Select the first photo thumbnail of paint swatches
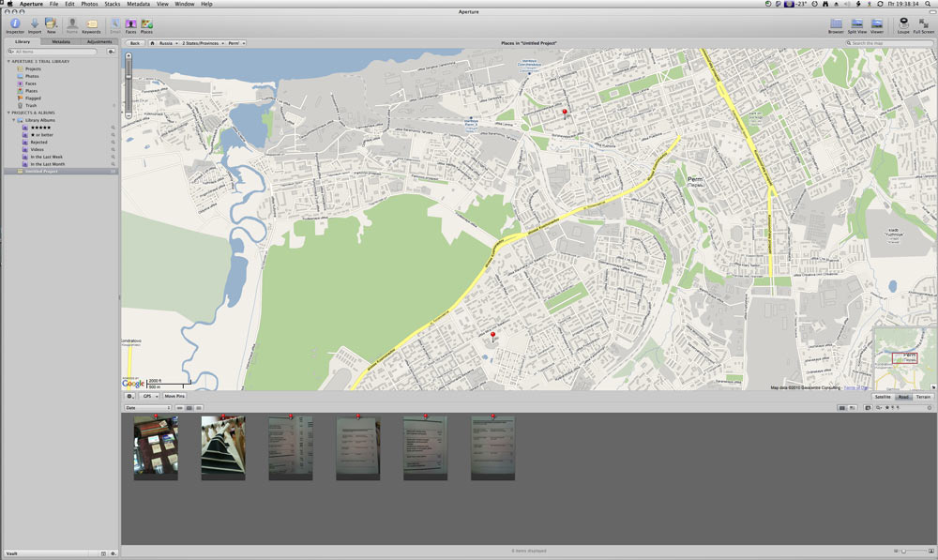Image resolution: width=938 pixels, height=560 pixels. pyautogui.click(x=156, y=446)
